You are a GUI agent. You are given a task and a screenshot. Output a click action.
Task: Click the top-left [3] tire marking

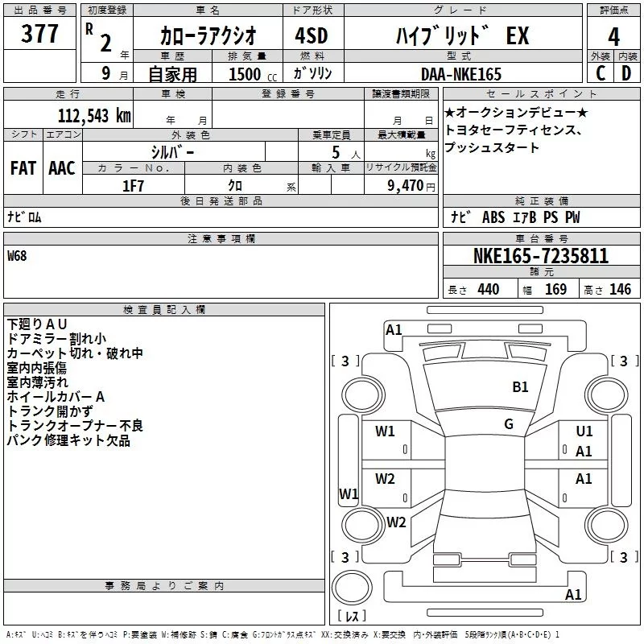(345, 361)
